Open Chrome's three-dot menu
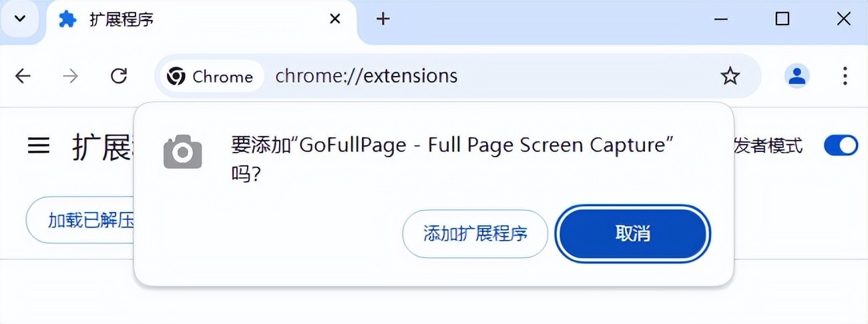This screenshot has height=324, width=868. 845,77
